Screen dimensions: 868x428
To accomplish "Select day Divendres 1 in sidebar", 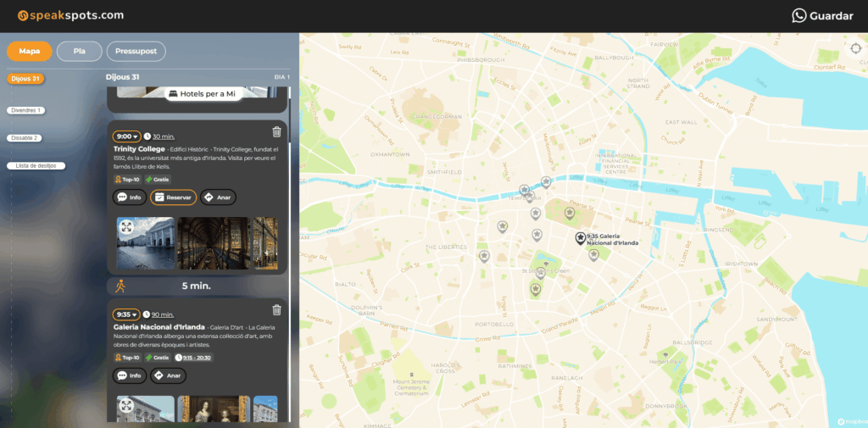I will (x=26, y=110).
